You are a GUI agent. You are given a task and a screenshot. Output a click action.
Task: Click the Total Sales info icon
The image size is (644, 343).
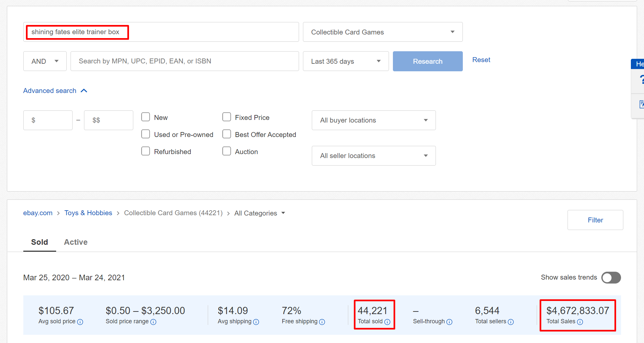point(580,322)
